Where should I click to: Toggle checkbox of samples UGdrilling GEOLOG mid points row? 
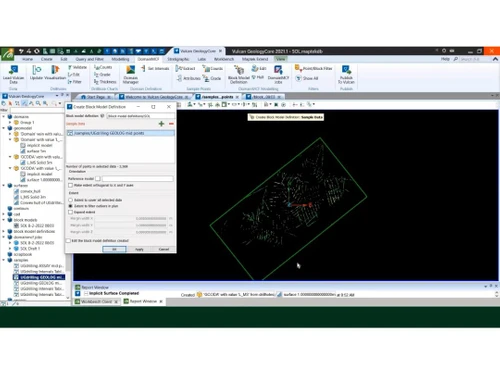[x=70, y=133]
